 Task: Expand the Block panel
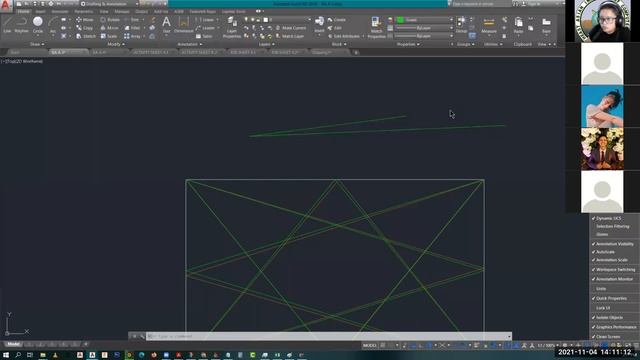tap(339, 44)
